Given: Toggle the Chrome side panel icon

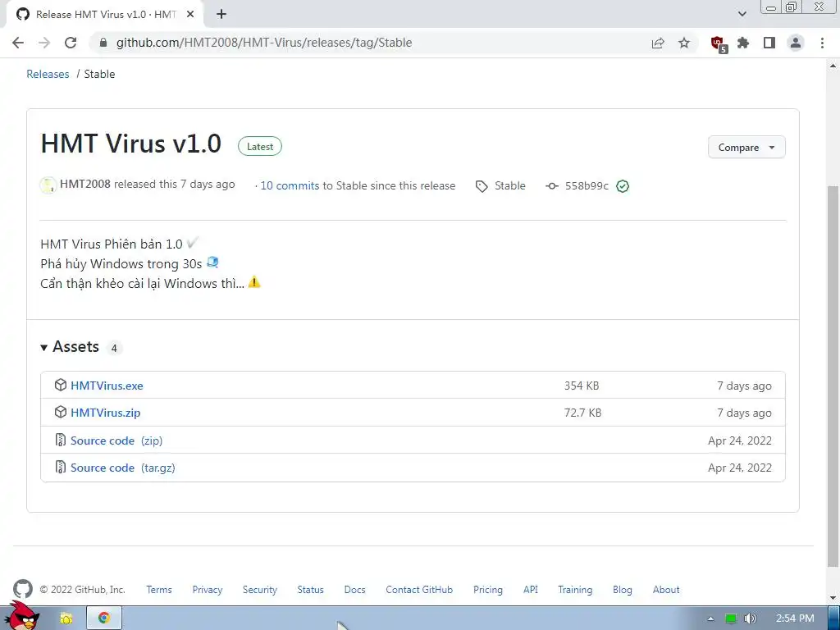Looking at the screenshot, I should [x=769, y=43].
